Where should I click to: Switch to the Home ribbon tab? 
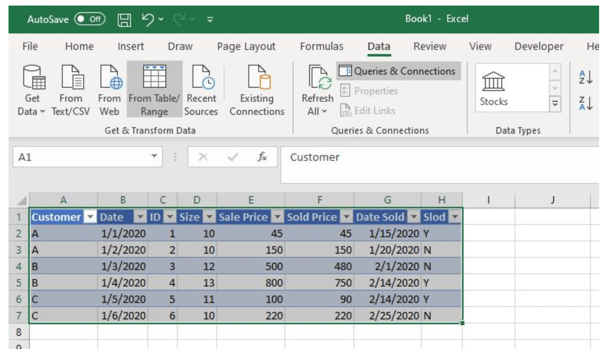(x=79, y=46)
